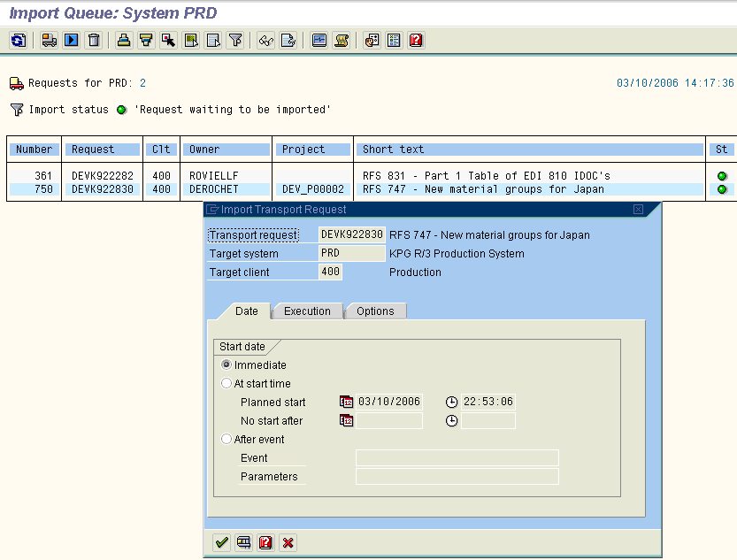
Task: Click the glasses display icon
Action: click(x=265, y=41)
